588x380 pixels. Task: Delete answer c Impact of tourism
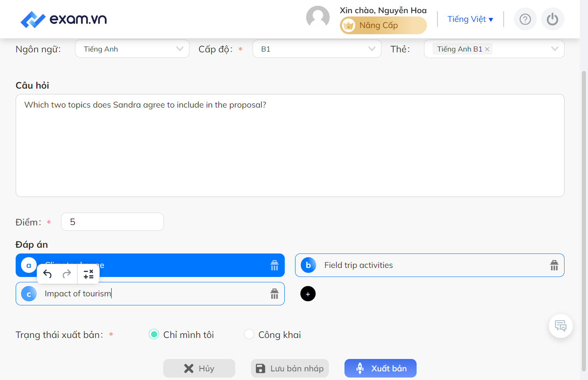click(x=274, y=294)
